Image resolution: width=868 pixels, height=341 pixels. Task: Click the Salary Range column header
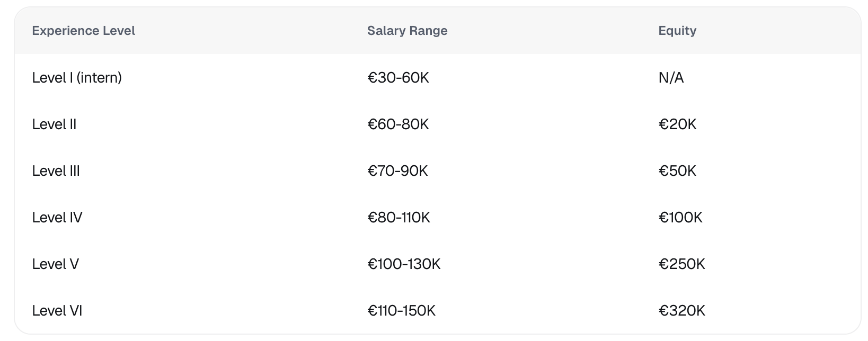[x=407, y=31]
